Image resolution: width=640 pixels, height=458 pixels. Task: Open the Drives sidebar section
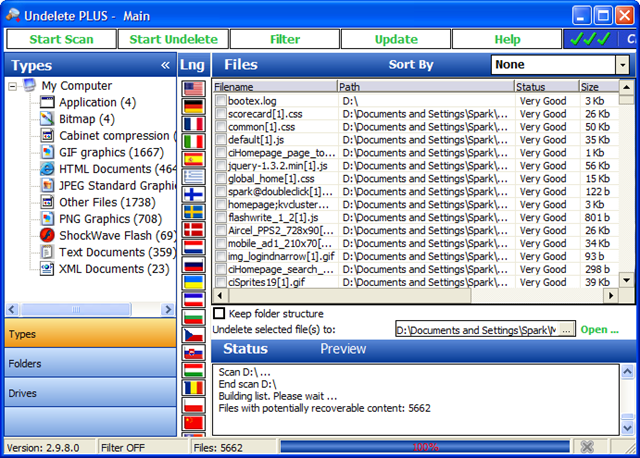pos(91,393)
